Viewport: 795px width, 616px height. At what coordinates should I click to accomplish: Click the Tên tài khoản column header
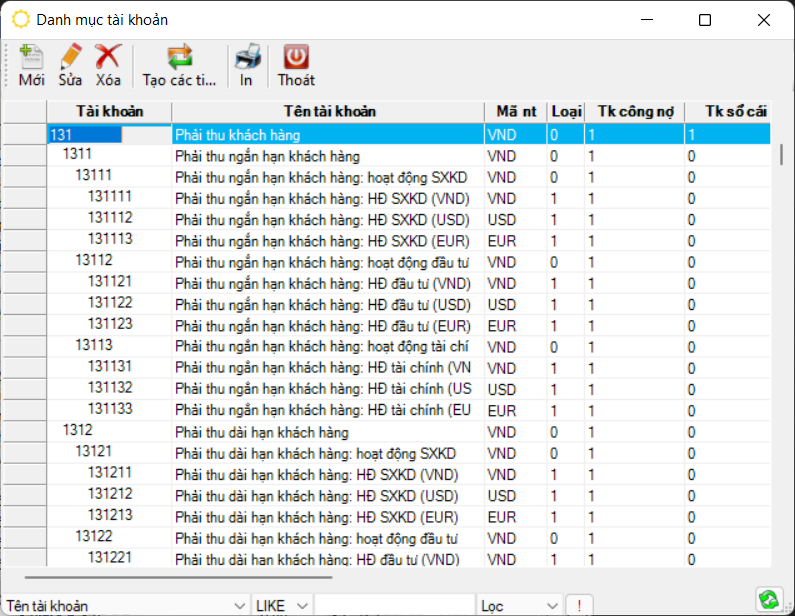pyautogui.click(x=328, y=111)
